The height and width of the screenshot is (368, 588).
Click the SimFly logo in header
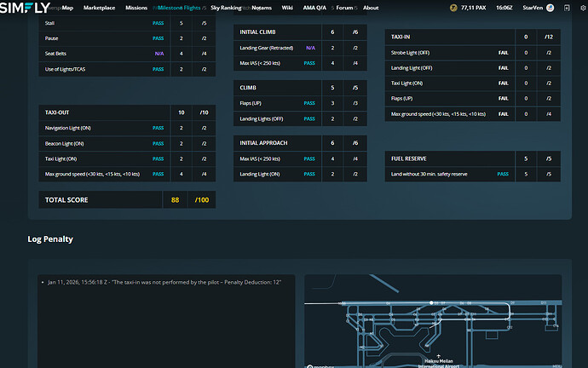tap(25, 8)
